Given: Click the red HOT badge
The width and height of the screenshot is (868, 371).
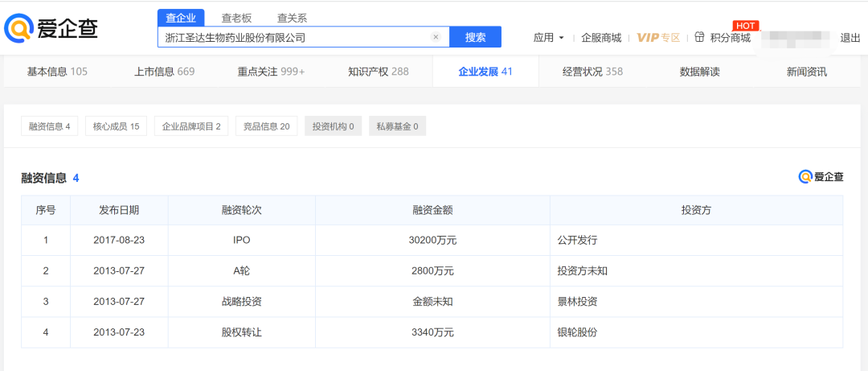Looking at the screenshot, I should coord(746,25).
